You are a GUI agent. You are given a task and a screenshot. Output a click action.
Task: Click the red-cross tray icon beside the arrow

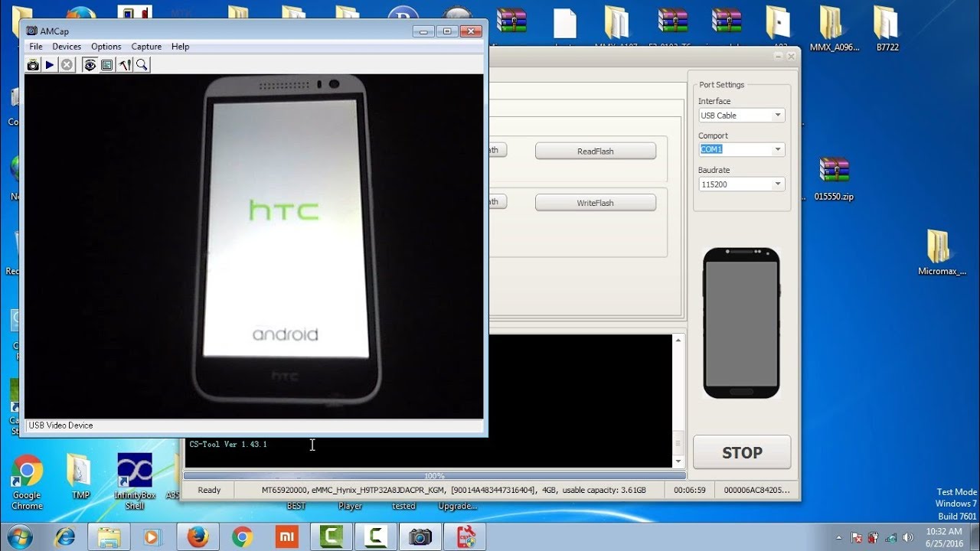click(x=857, y=537)
